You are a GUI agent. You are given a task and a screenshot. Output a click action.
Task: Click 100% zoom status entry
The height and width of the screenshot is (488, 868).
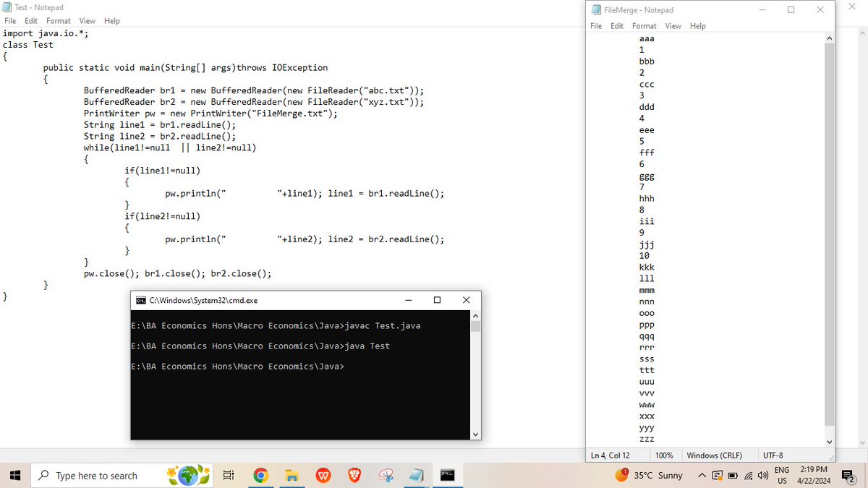tap(664, 455)
